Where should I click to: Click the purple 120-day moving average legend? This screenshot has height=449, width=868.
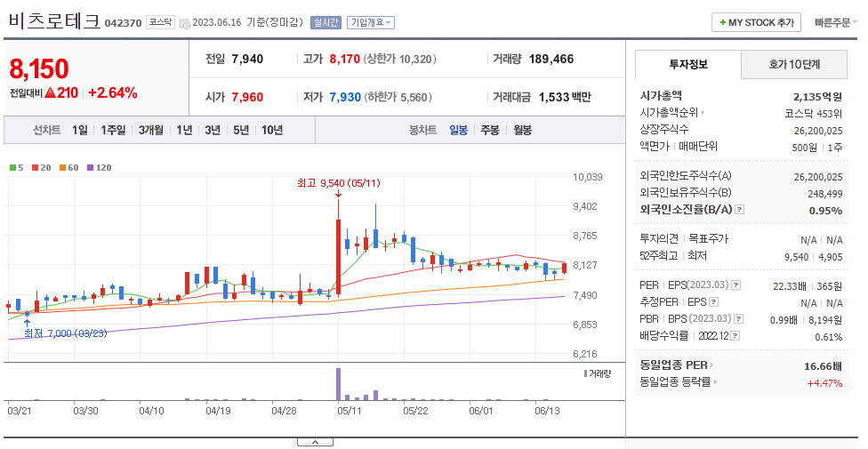99,168
